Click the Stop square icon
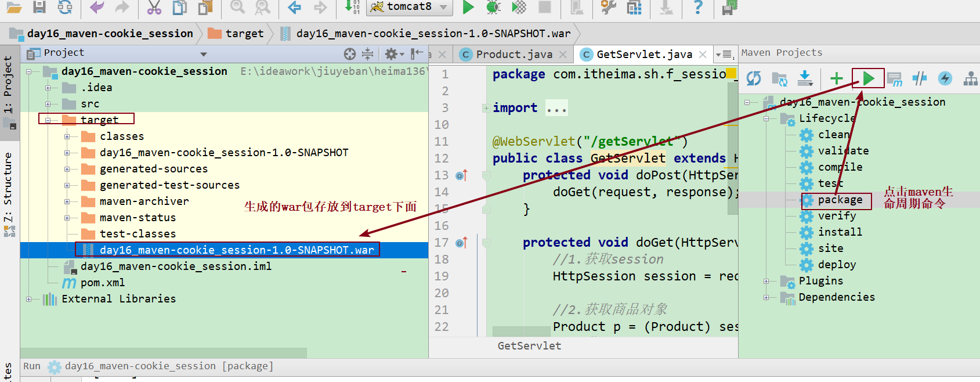 [x=545, y=7]
